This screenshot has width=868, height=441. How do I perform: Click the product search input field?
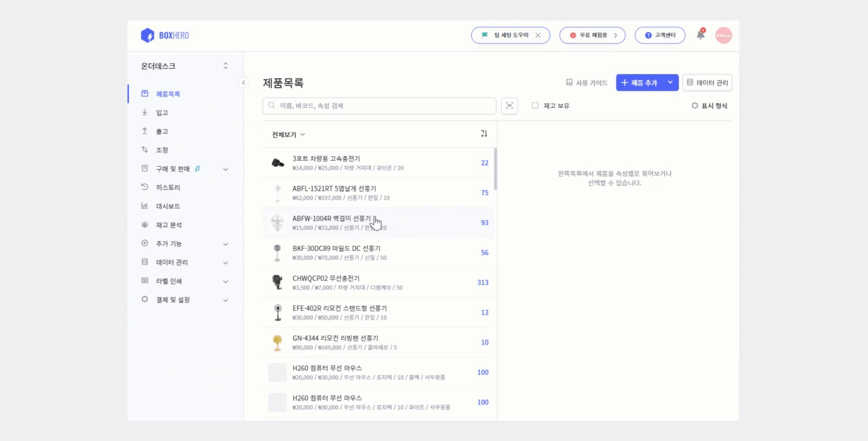380,106
